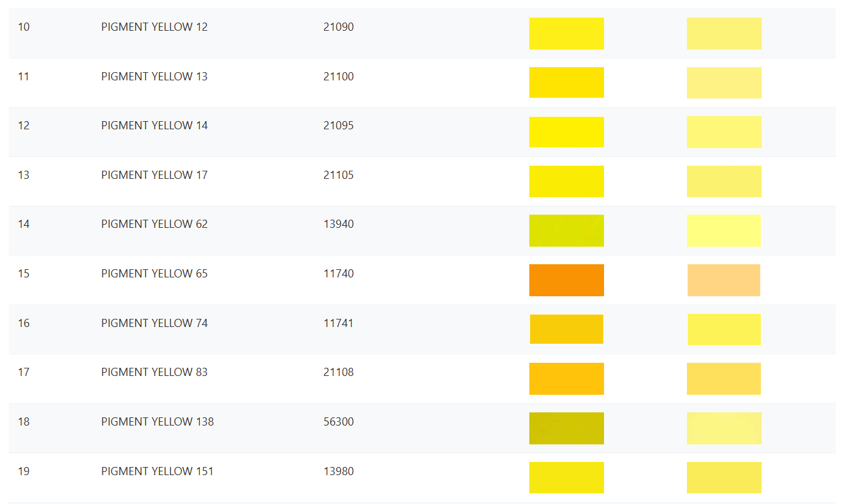Click the full-shade swatch for Pigment Yellow 17
Image resolution: width=842 pixels, height=504 pixels.
(566, 181)
